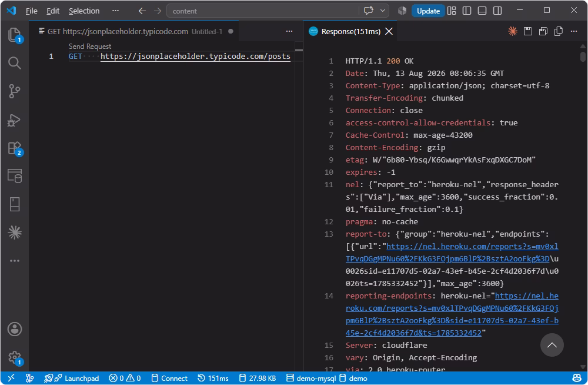Open the Manage gear menu
The width and height of the screenshot is (588, 385).
tap(14, 357)
